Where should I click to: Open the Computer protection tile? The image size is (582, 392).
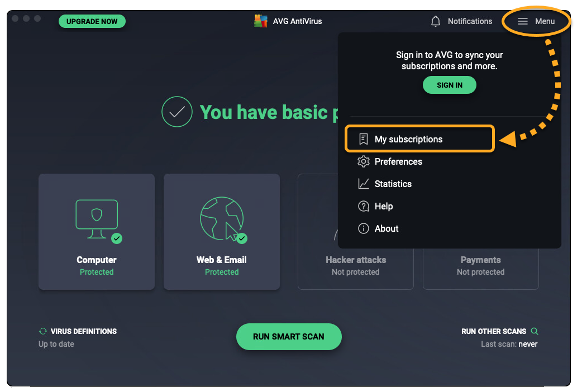pyautogui.click(x=97, y=231)
